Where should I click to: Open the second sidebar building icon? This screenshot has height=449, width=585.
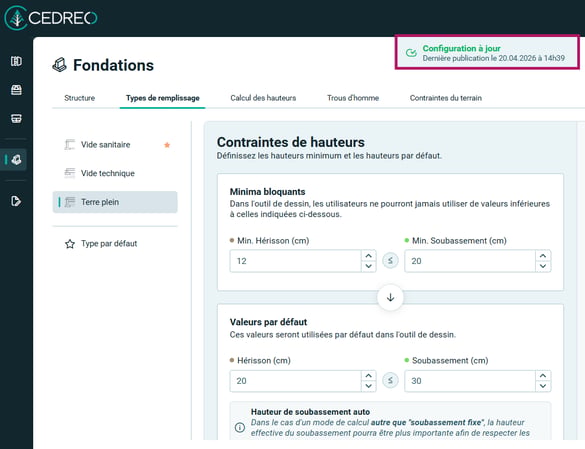16,90
